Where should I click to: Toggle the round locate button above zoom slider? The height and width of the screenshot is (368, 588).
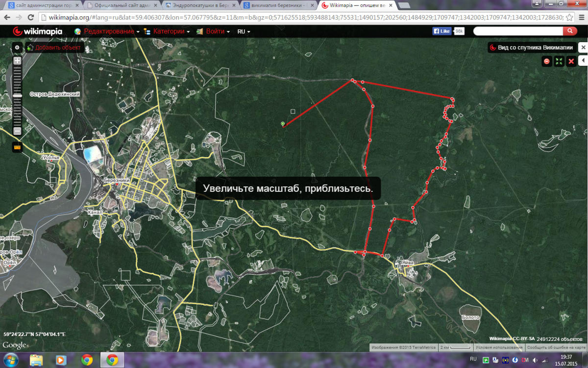coord(17,48)
